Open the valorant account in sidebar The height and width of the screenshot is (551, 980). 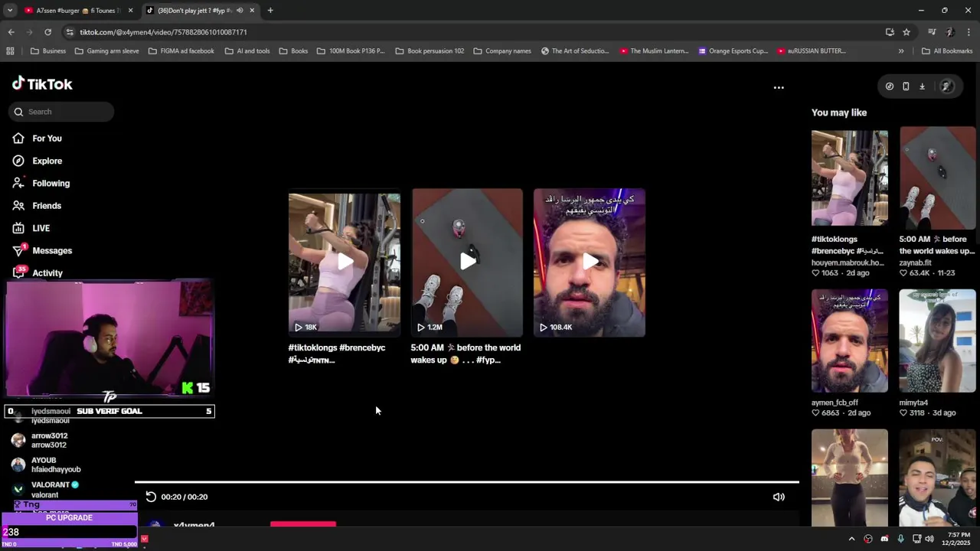click(44, 490)
